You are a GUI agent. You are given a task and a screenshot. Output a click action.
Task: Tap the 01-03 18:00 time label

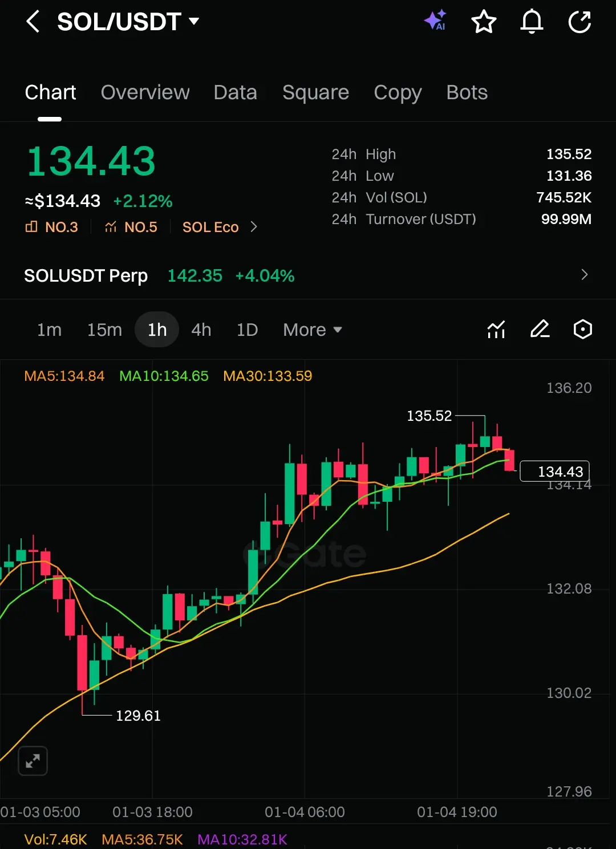152,812
